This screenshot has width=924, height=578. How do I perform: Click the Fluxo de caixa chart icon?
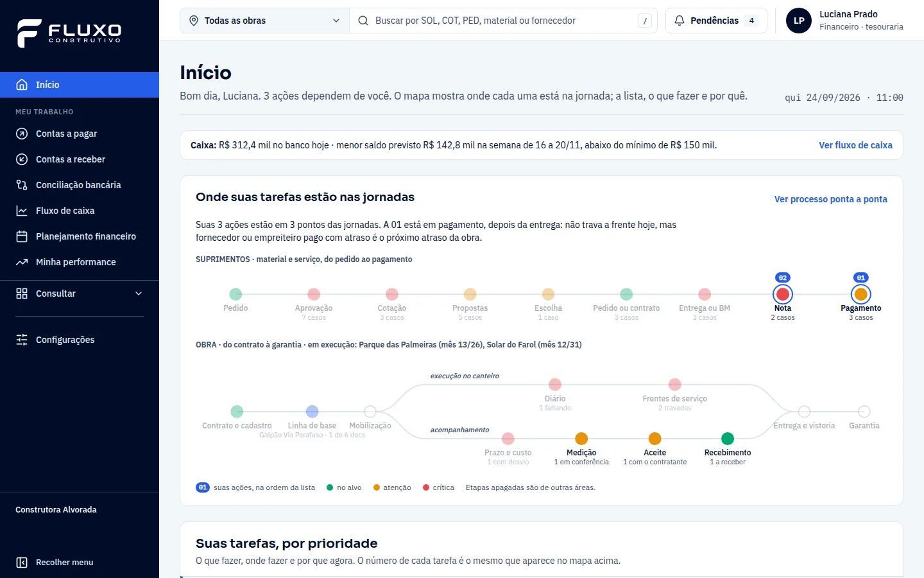(x=22, y=211)
